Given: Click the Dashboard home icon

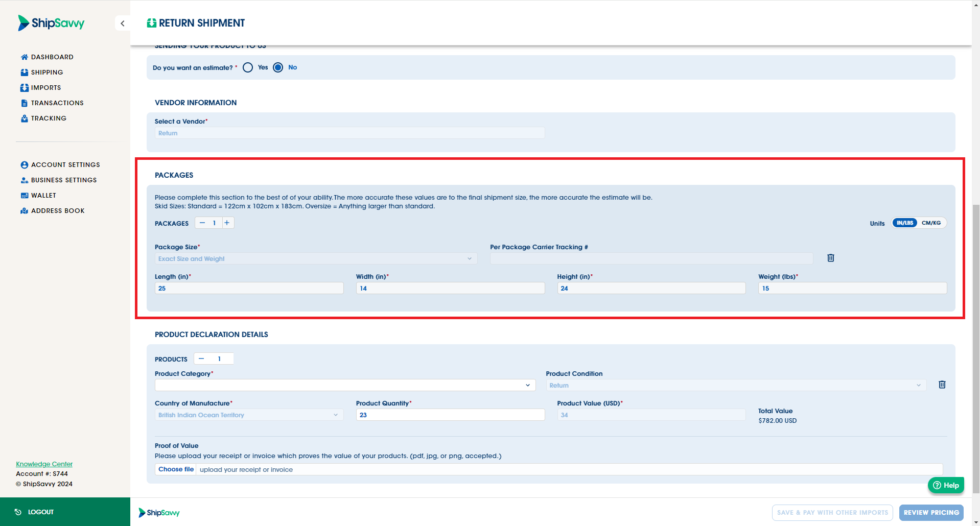Looking at the screenshot, I should click(24, 57).
